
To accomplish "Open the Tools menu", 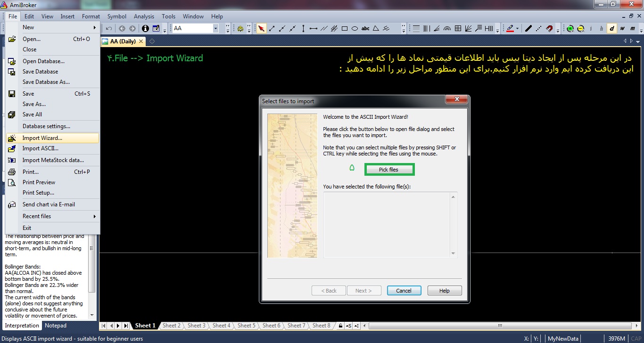I will pos(168,16).
